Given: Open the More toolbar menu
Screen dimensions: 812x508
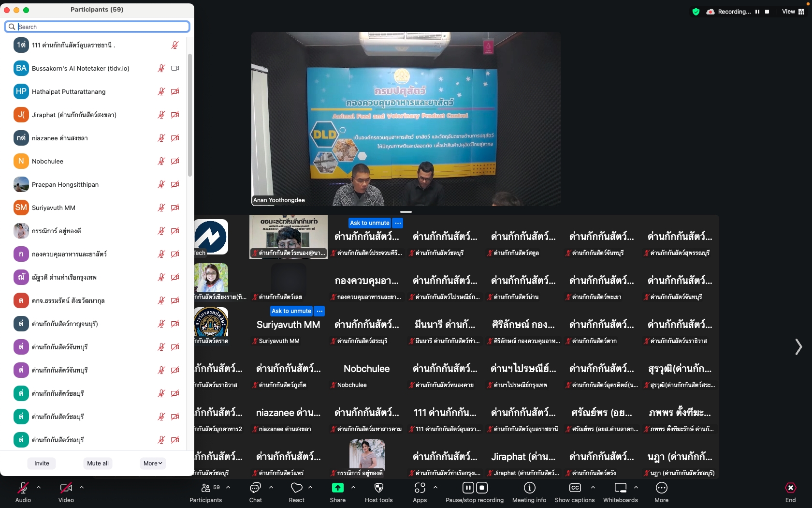Looking at the screenshot, I should point(661,488).
